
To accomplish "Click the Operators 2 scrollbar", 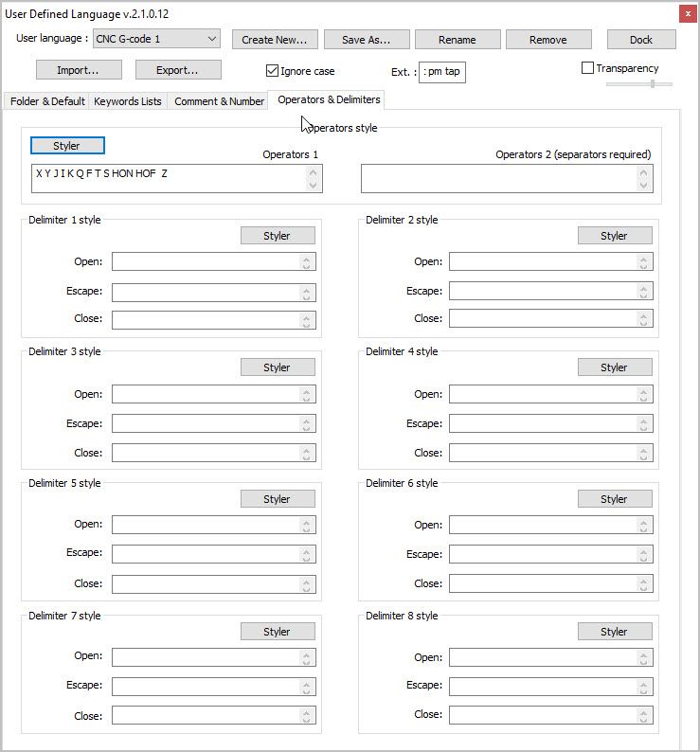I will [644, 178].
